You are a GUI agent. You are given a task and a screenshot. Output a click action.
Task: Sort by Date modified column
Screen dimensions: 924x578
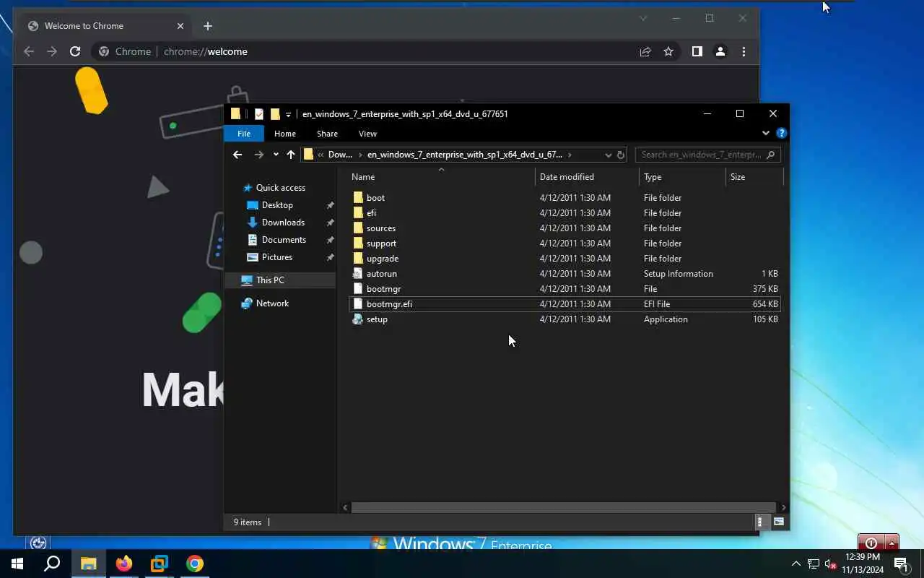tap(588, 176)
